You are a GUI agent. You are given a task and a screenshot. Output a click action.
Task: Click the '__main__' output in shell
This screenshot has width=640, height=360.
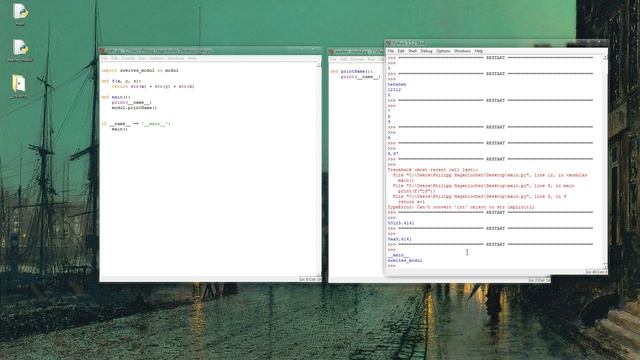[x=398, y=255]
